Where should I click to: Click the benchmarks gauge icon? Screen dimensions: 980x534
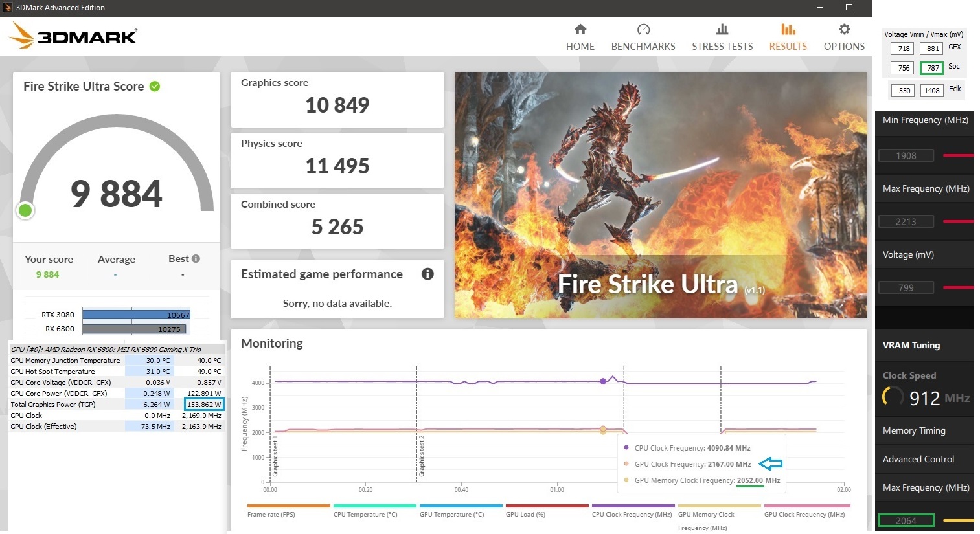(x=643, y=29)
